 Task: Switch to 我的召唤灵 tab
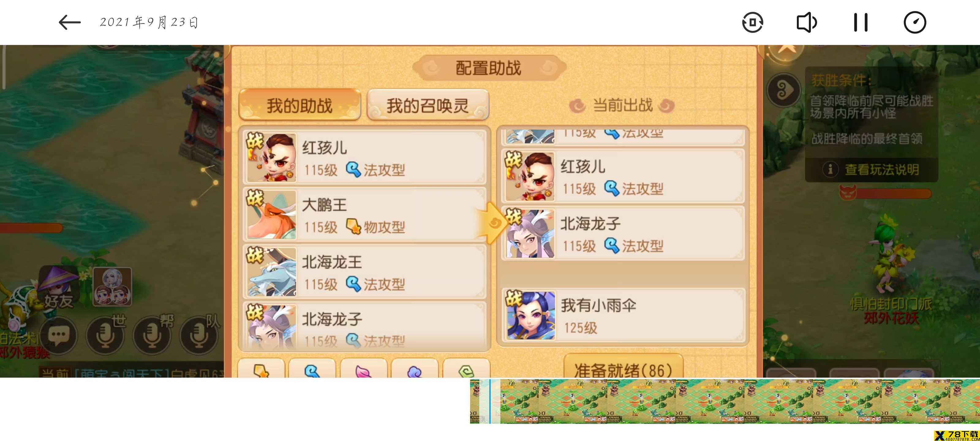[428, 105]
